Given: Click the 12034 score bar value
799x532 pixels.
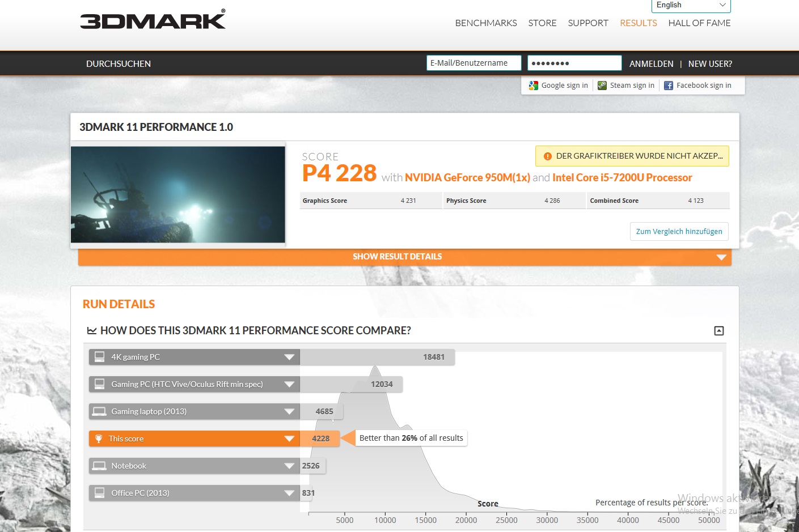Looking at the screenshot, I should pos(382,384).
